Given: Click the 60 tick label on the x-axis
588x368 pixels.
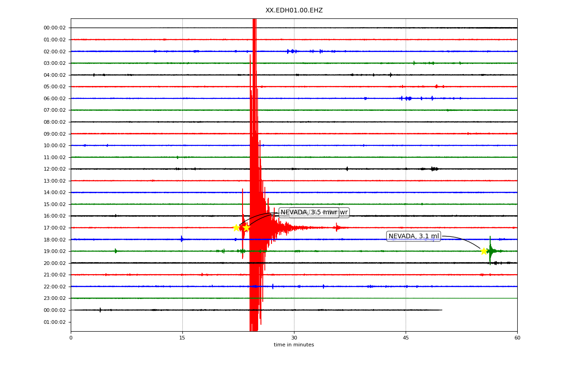Looking at the screenshot, I should tap(517, 338).
